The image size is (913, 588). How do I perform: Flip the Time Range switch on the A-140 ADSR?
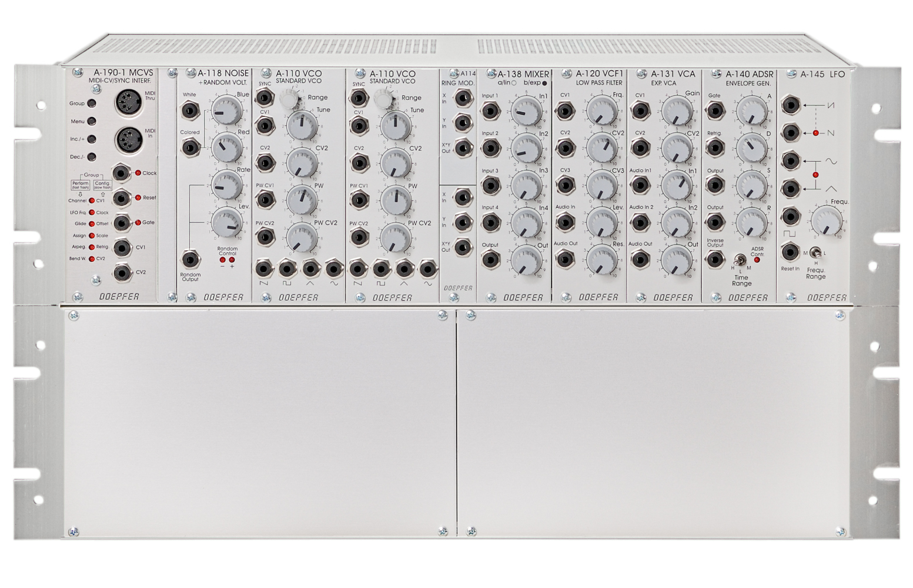741,260
